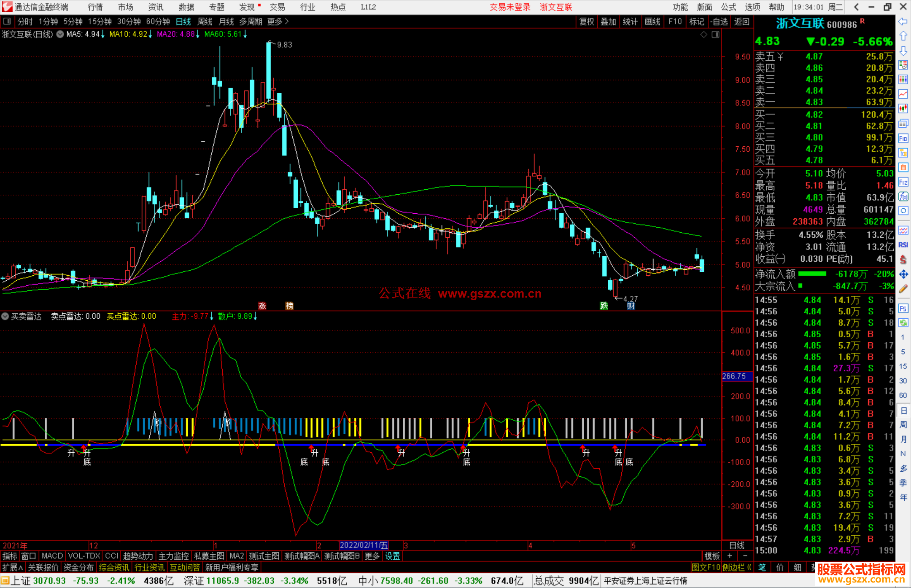Screen dimensions: 911x588
Task: Switch to the 主力监控 indicator tab
Action: pyautogui.click(x=174, y=556)
